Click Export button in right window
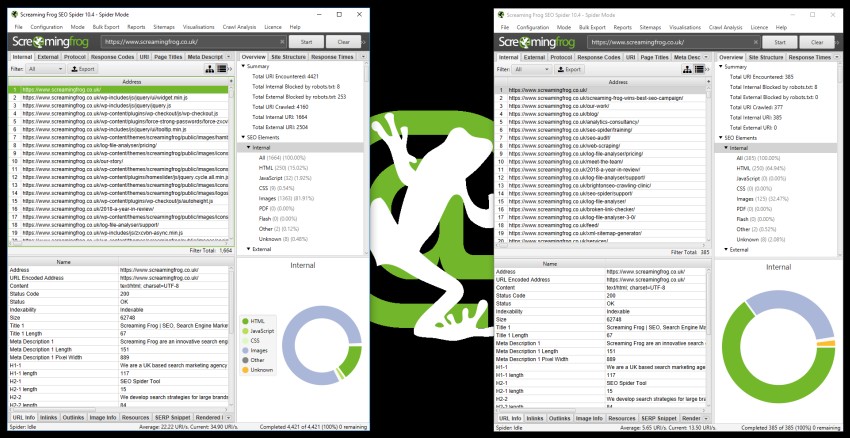 (569, 69)
